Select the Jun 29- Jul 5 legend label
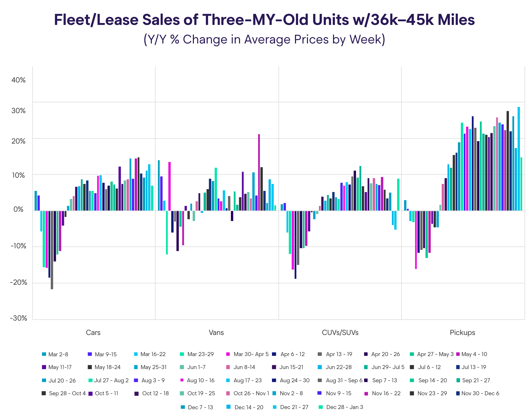532x419 pixels. [x=388, y=367]
